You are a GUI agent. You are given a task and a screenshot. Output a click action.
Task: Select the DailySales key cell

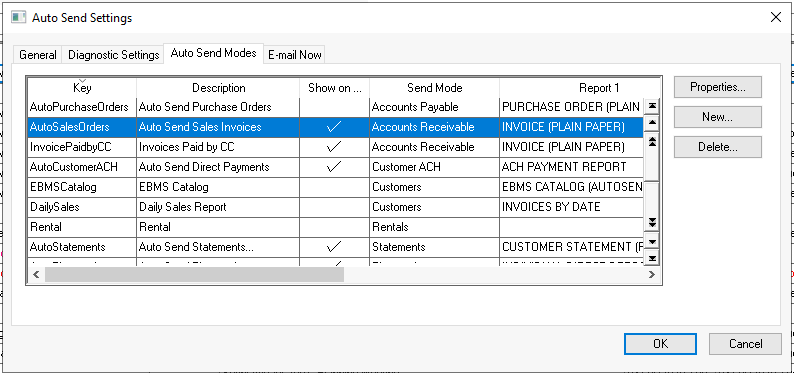82,207
